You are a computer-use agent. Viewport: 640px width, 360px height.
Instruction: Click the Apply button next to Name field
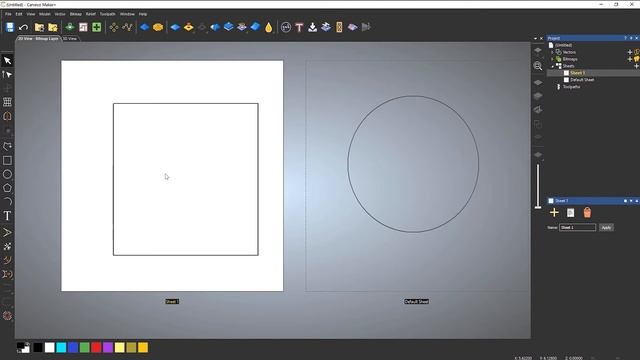coord(606,228)
